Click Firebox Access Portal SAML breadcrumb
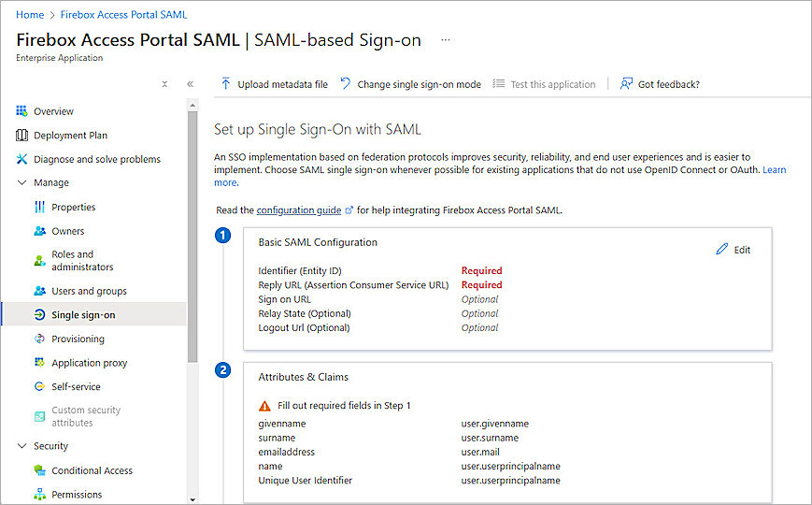 coord(123,15)
